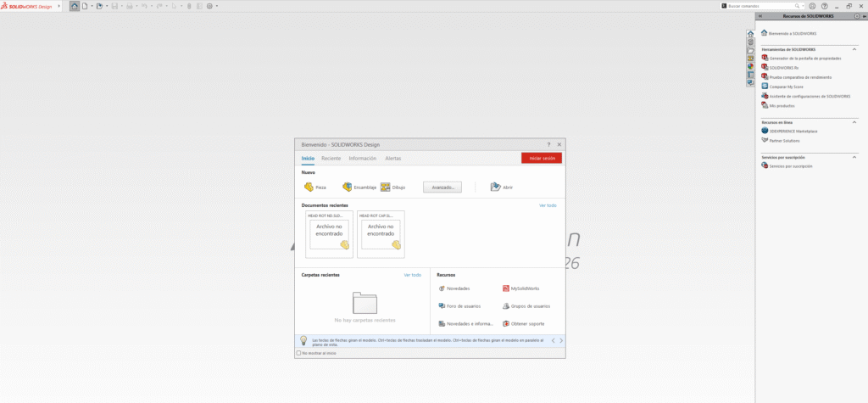This screenshot has width=868, height=403.
Task: Expand the Save dropdown arrow in the toolbar
Action: pos(122,6)
